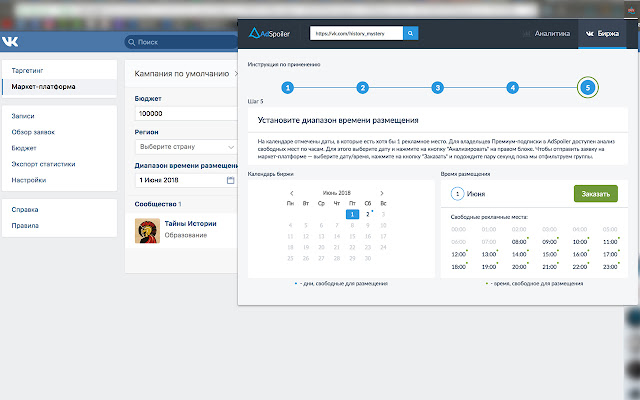Select step 5 circle indicator
Screen dimensions: 640x400
(588, 88)
